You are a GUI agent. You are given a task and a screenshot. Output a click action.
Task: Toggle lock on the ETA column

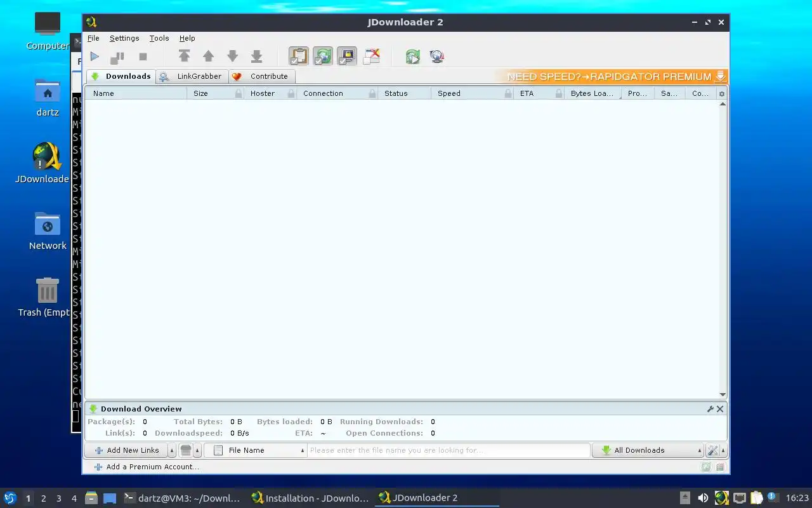tap(559, 93)
